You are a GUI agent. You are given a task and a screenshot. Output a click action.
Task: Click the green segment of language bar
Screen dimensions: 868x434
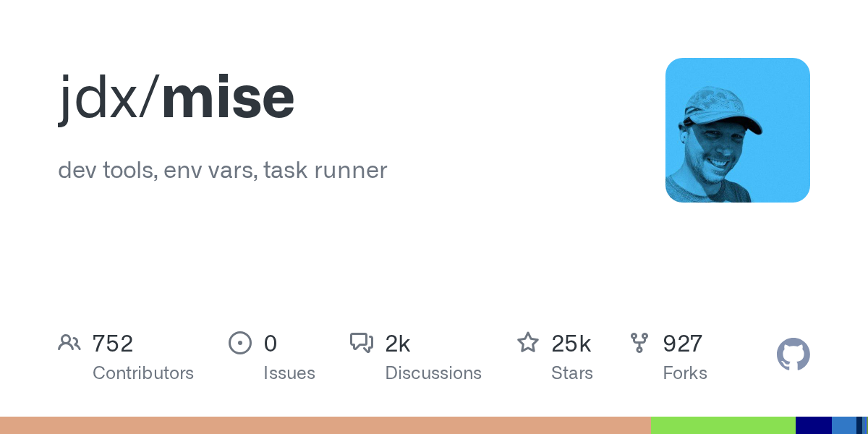click(x=723, y=425)
